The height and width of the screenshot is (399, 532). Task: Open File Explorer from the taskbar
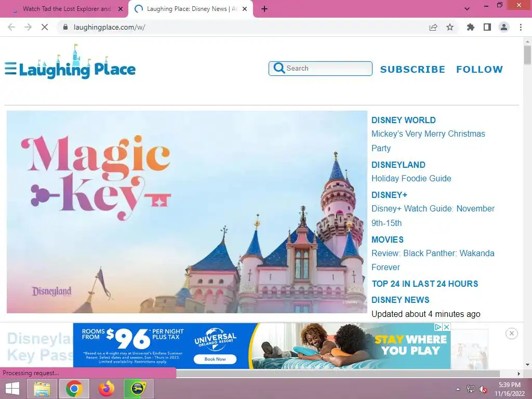[42, 389]
